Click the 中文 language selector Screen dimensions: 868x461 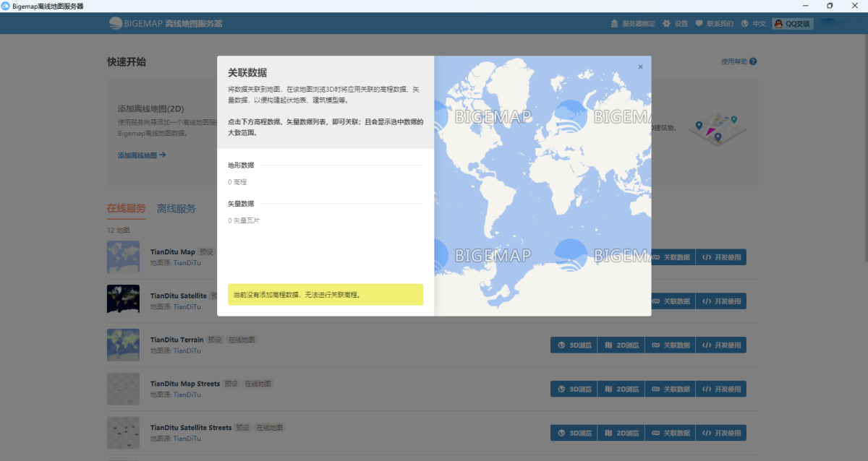pos(759,24)
